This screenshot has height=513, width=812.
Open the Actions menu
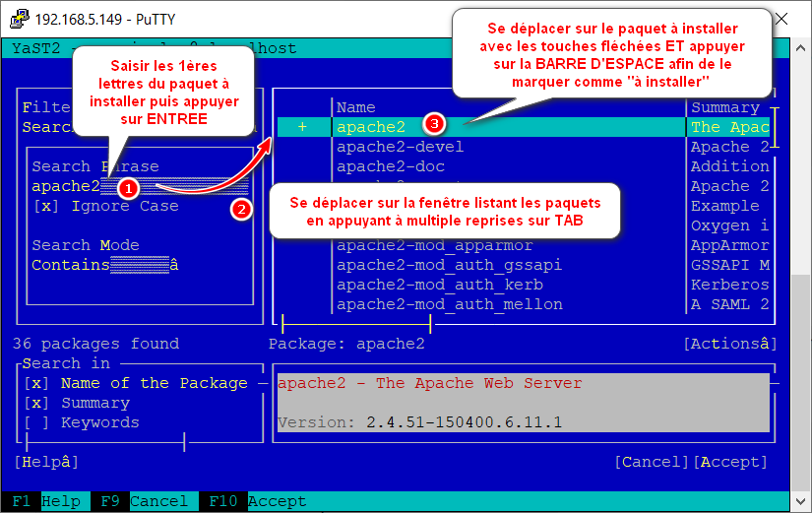coord(730,344)
